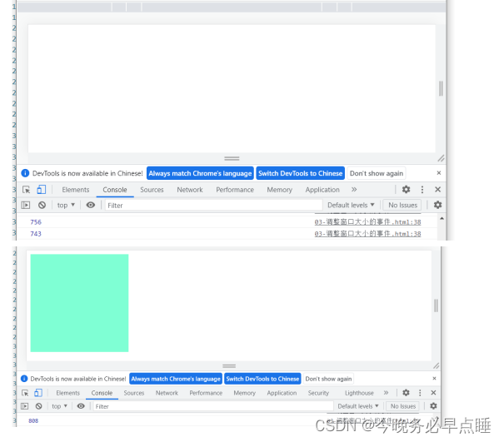This screenshot has height=442, width=504.
Task: Open DevTools settings gear in upper panel
Action: click(406, 190)
